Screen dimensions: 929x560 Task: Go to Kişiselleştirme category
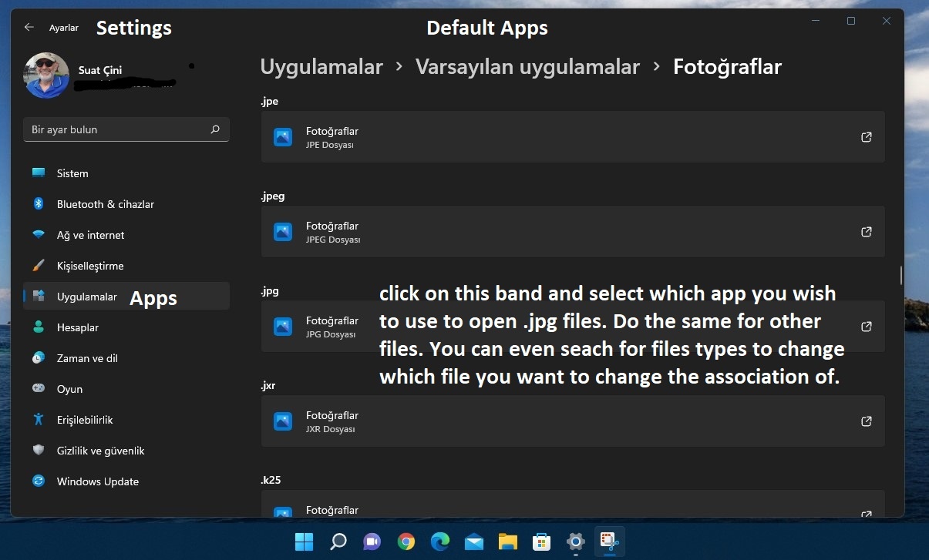(126, 266)
